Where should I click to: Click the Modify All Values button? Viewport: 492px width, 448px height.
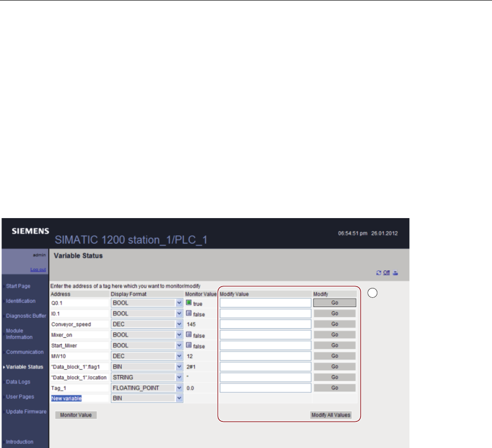point(331,415)
